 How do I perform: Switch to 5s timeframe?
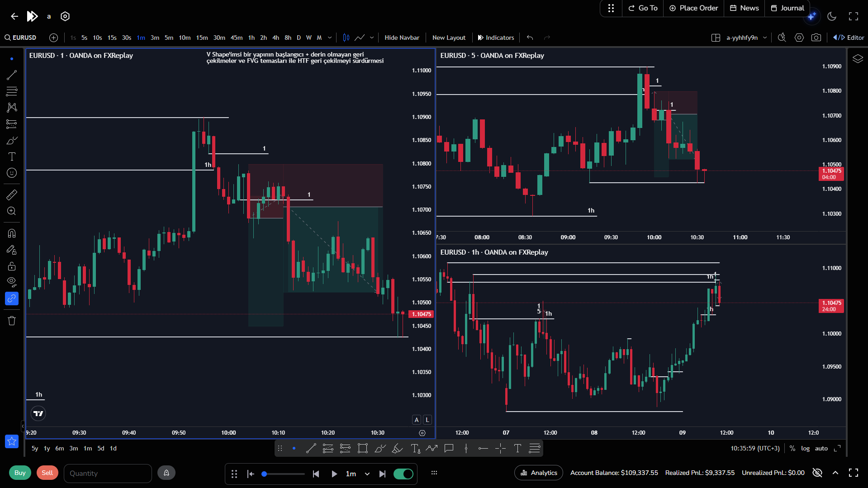coord(84,38)
